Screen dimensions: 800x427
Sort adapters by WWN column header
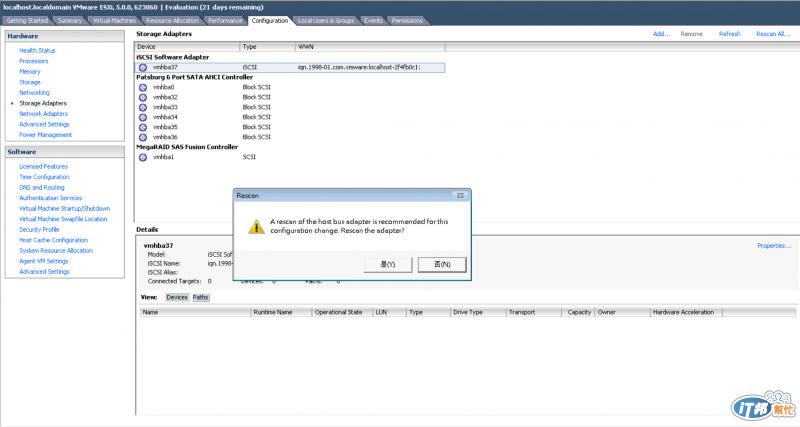coord(370,46)
